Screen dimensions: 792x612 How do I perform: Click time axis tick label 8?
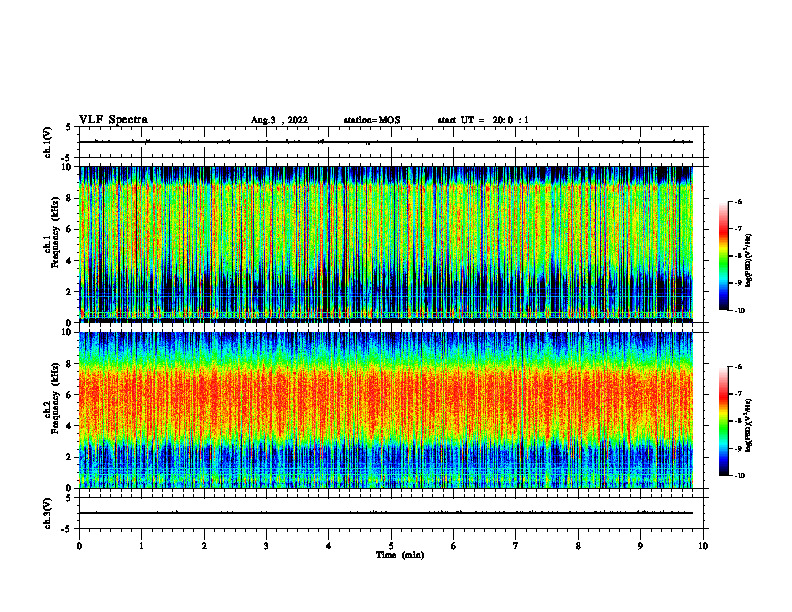[x=578, y=546]
